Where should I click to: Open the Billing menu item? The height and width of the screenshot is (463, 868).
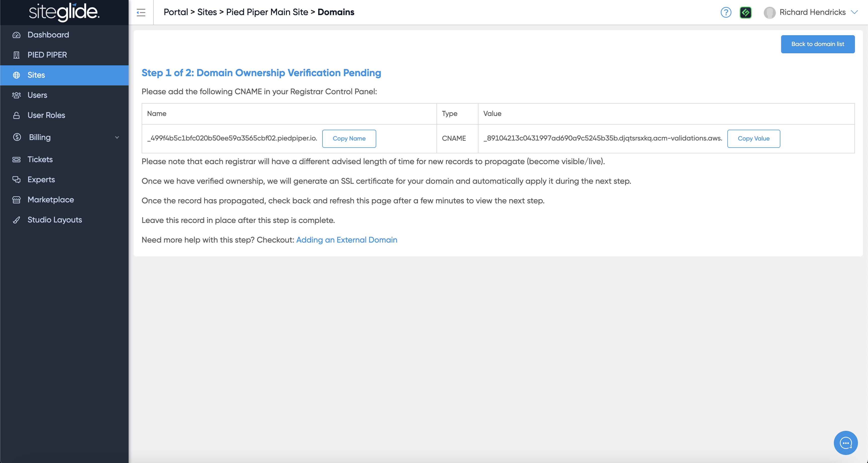[x=40, y=137]
